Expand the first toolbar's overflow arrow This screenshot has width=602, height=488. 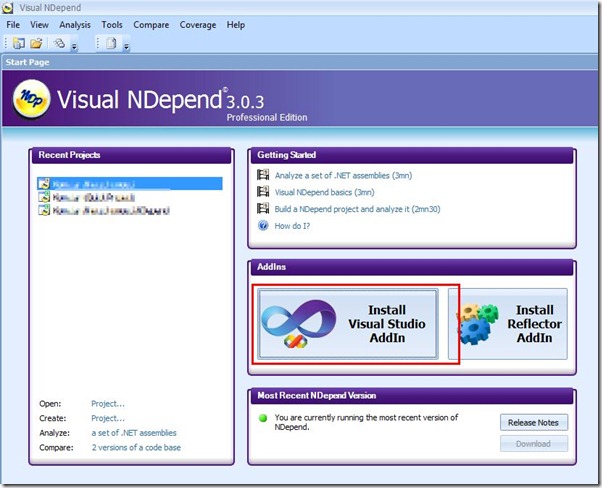coord(74,47)
